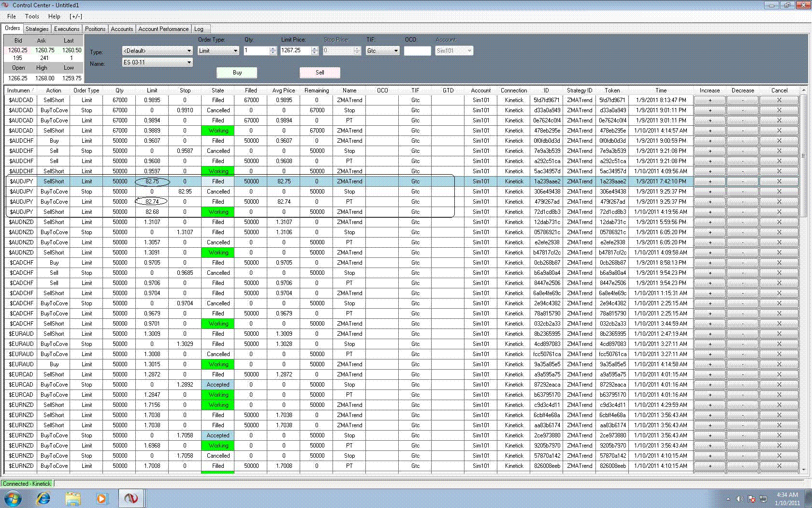Click the Buy button

tap(237, 73)
